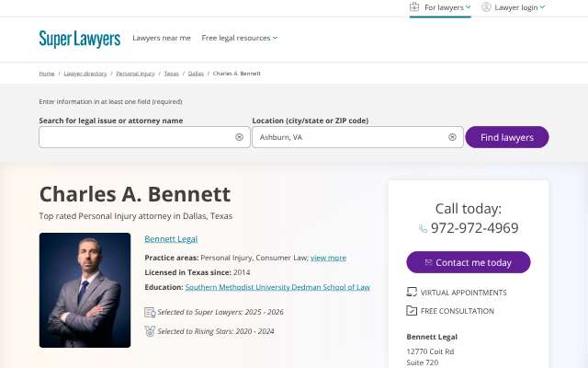Image resolution: width=588 pixels, height=368 pixels.
Task: Focus the legal issue or attorney name field
Action: coord(144,137)
